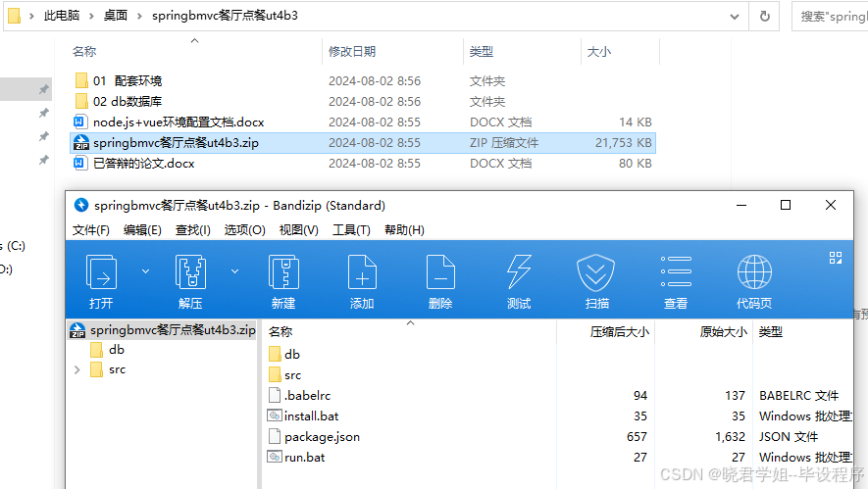Click the Explorer search box
868x489 pixels.
pos(830,16)
